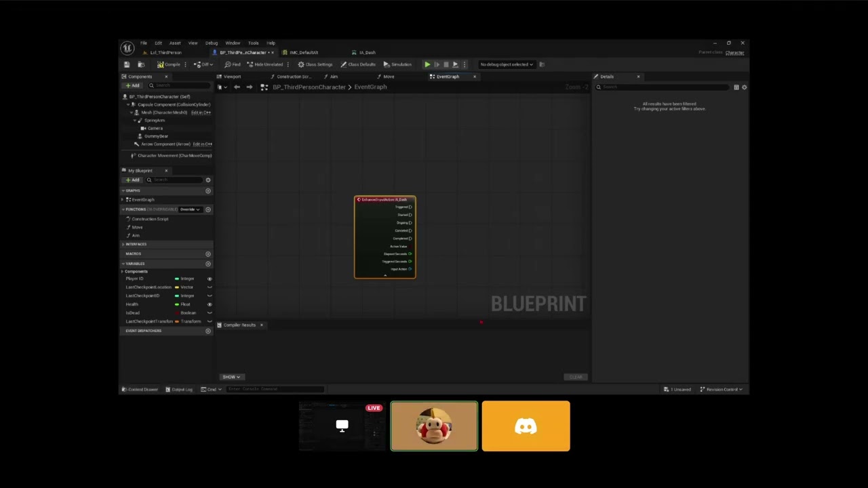Navigate back in graph history

237,87
